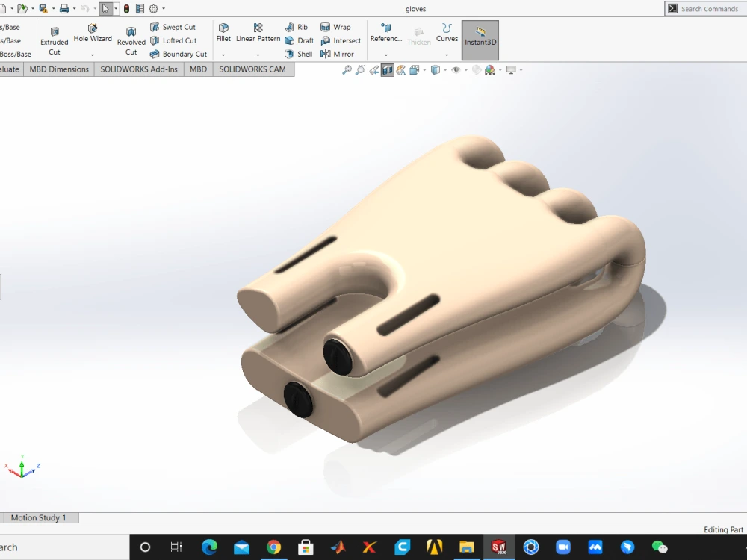The width and height of the screenshot is (747, 560).
Task: Restore the Previous View
Action: (374, 70)
